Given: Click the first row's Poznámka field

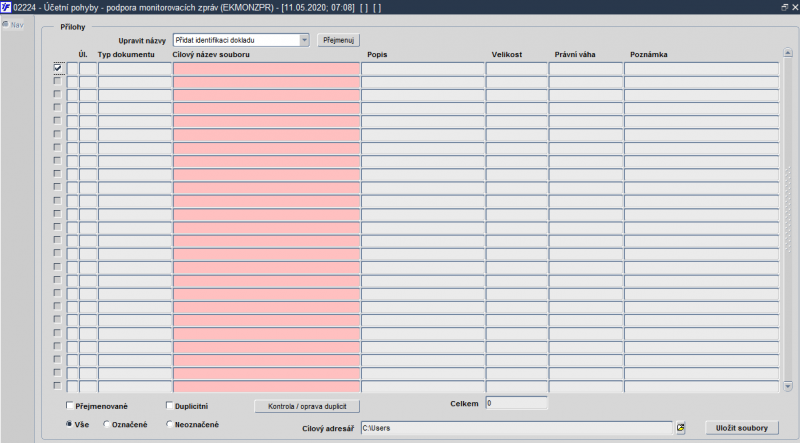Looking at the screenshot, I should click(702, 68).
